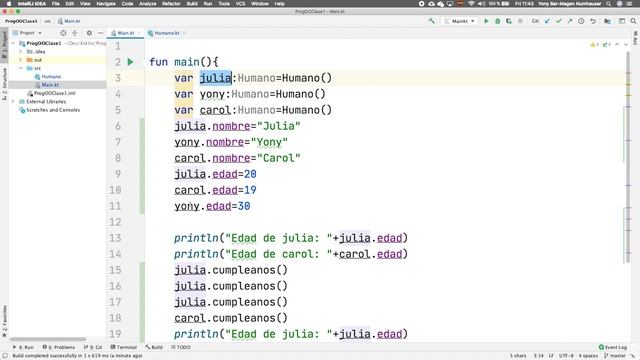Viewport: 640px width, 360px height.
Task: Open the TODO tool window
Action: point(181,347)
